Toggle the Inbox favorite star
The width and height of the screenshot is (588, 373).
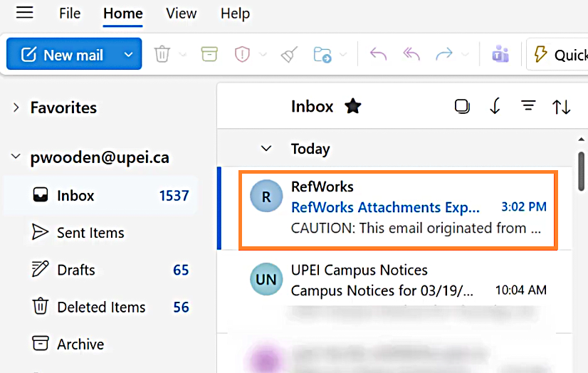point(352,107)
